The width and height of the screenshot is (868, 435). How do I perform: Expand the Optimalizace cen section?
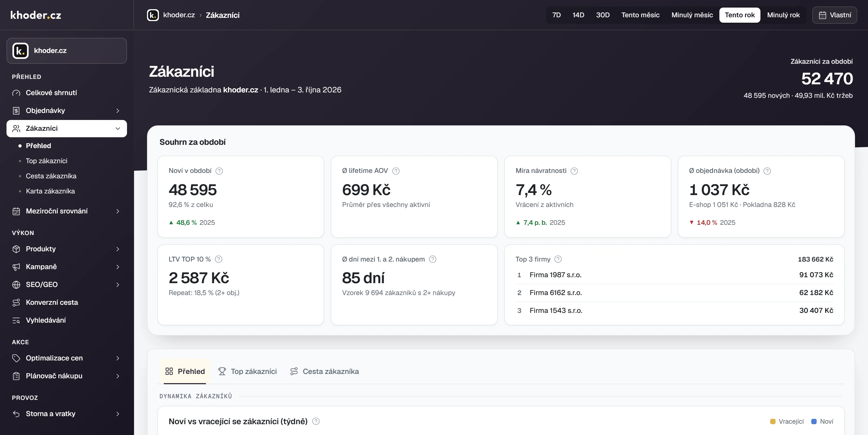coord(67,358)
